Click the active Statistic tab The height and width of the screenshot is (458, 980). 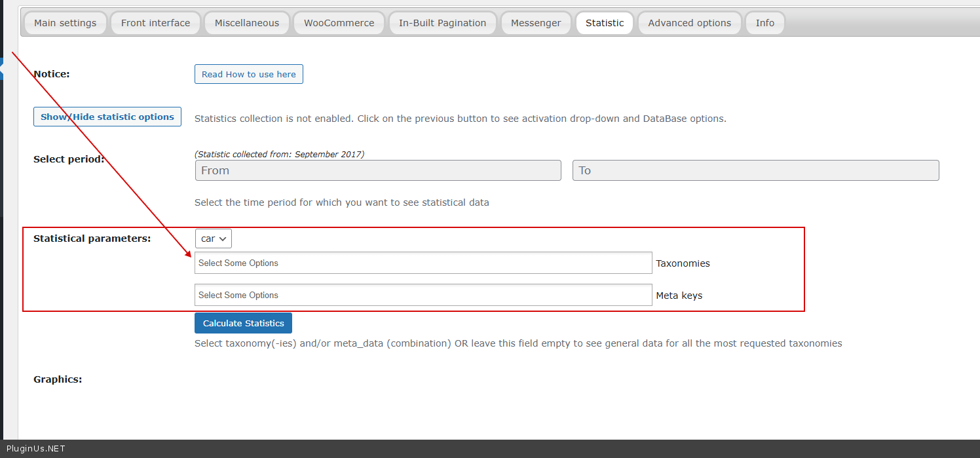(604, 23)
